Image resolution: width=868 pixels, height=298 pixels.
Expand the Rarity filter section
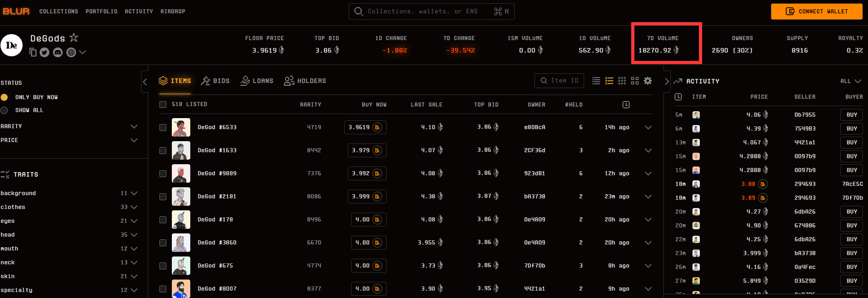[134, 126]
